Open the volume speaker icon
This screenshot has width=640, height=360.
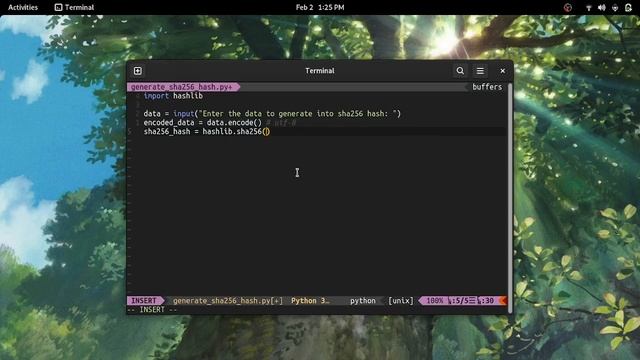602,7
